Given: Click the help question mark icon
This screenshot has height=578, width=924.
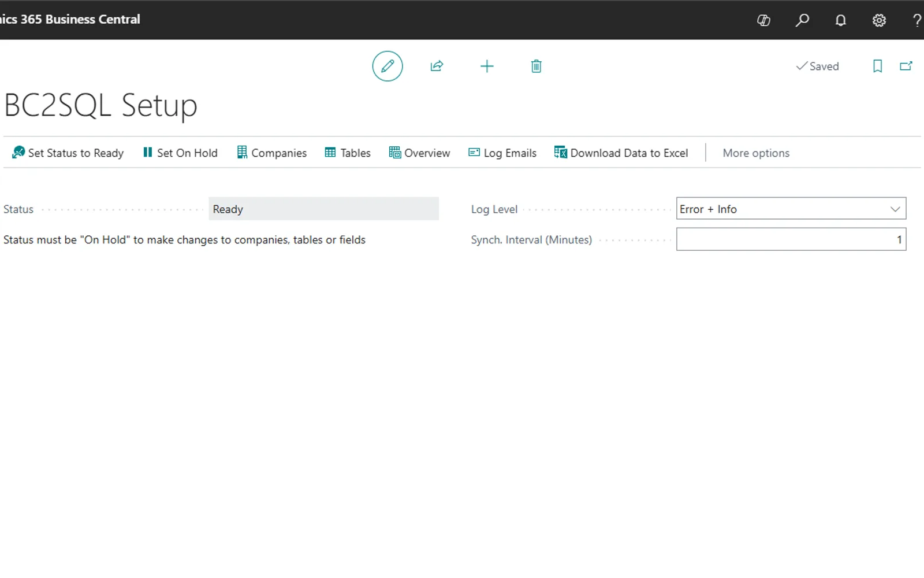Looking at the screenshot, I should click(x=916, y=20).
